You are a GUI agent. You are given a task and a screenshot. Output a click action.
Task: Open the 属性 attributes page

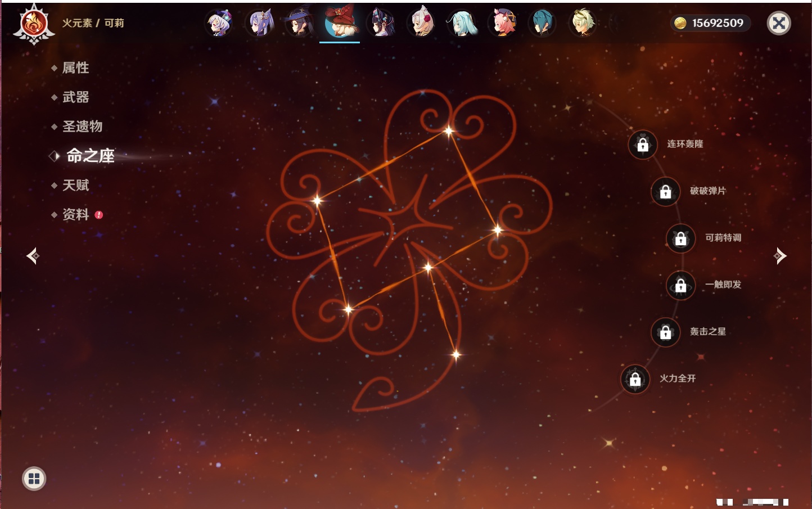[75, 68]
